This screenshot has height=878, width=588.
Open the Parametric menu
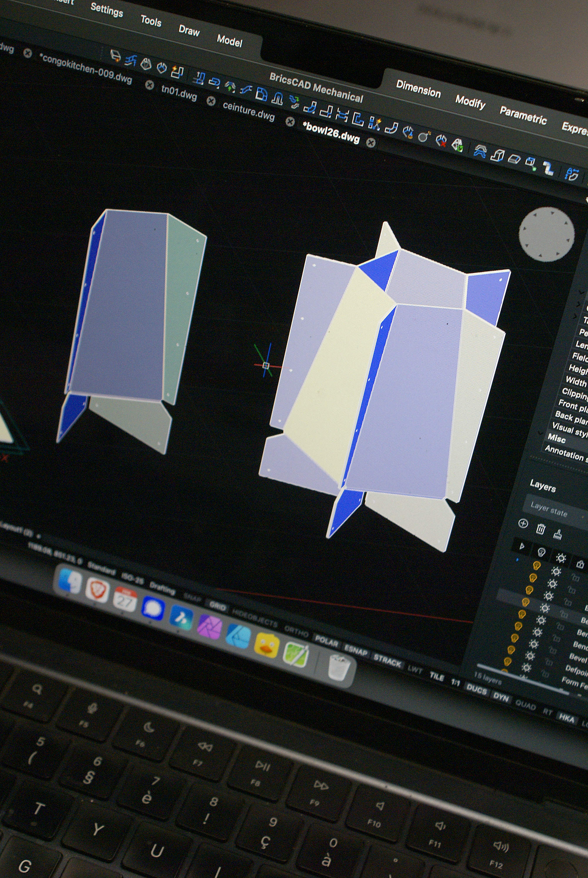pyautogui.click(x=523, y=115)
